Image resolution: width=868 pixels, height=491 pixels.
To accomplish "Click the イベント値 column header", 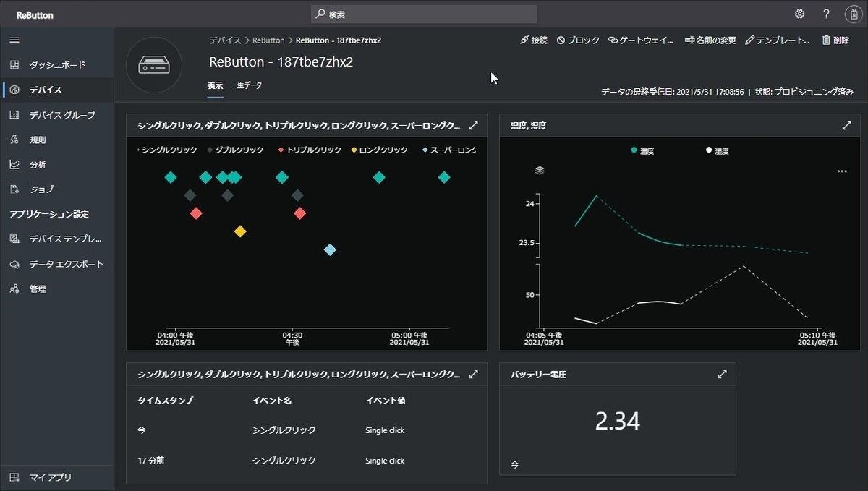I will tap(385, 400).
